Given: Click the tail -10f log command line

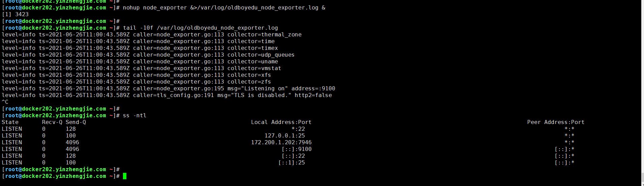Looking at the screenshot, I should pyautogui.click(x=201, y=28).
